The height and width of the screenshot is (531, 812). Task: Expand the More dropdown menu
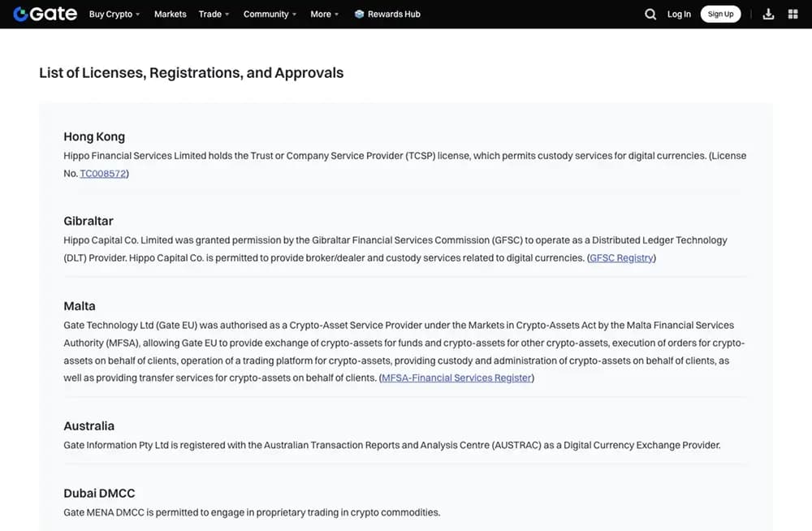[x=325, y=14]
